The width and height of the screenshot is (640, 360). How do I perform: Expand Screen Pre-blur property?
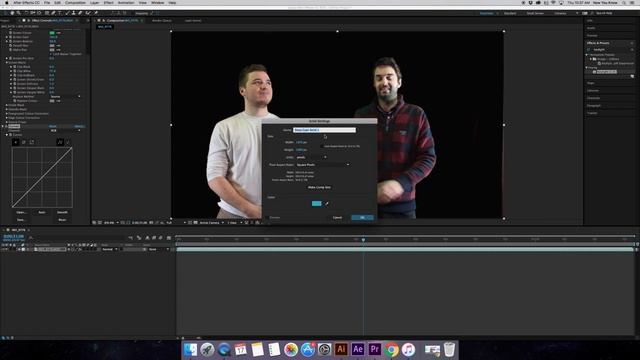pos(7,58)
